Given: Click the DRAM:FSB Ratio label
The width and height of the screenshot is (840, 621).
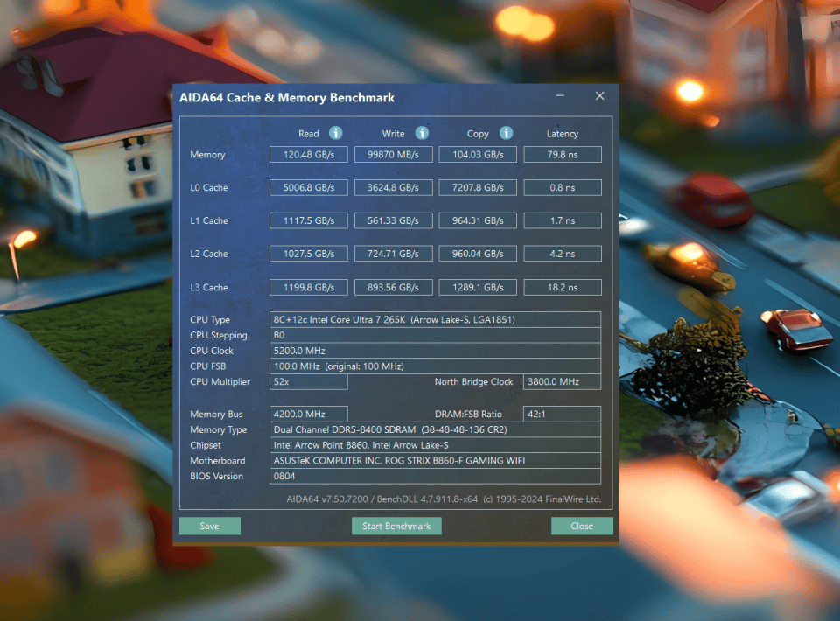Looking at the screenshot, I should coord(468,414).
